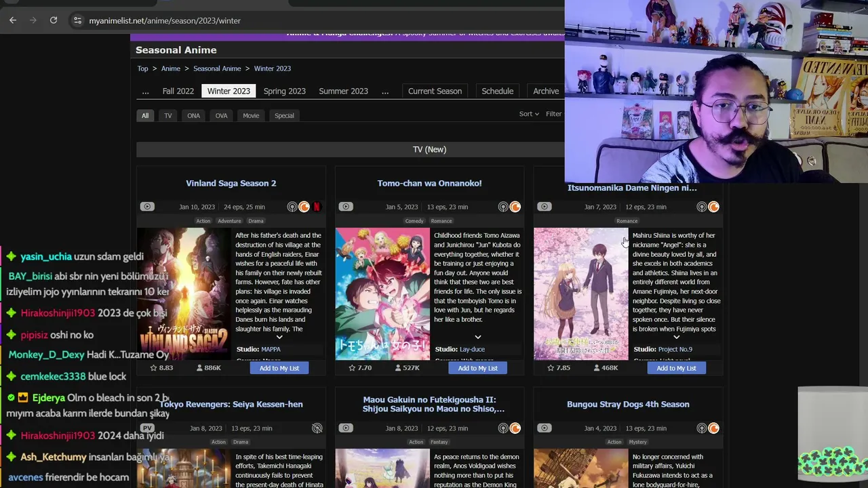Add Itsunomanika Dame Ningen to My List
Image resolution: width=868 pixels, height=488 pixels.
click(676, 368)
